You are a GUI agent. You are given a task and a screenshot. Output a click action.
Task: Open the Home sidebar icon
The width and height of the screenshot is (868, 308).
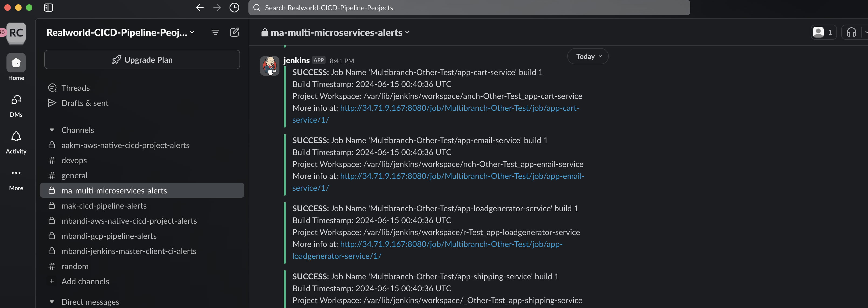pyautogui.click(x=16, y=63)
